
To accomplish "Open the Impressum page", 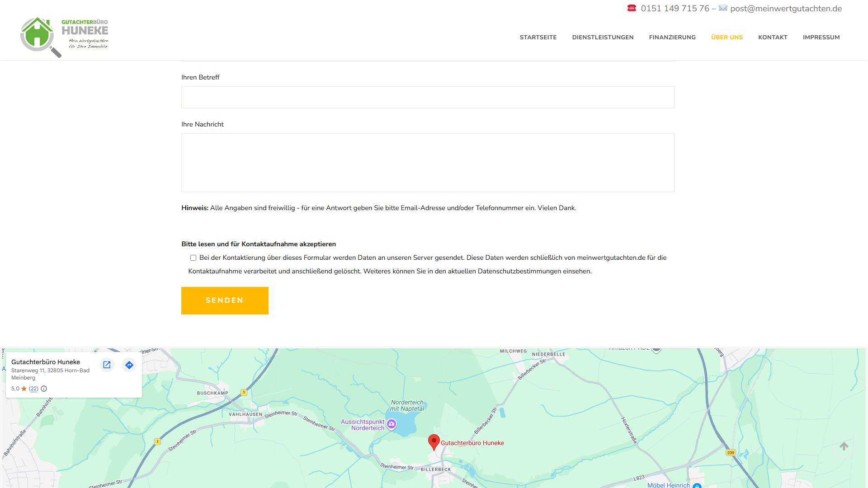I will [x=821, y=38].
